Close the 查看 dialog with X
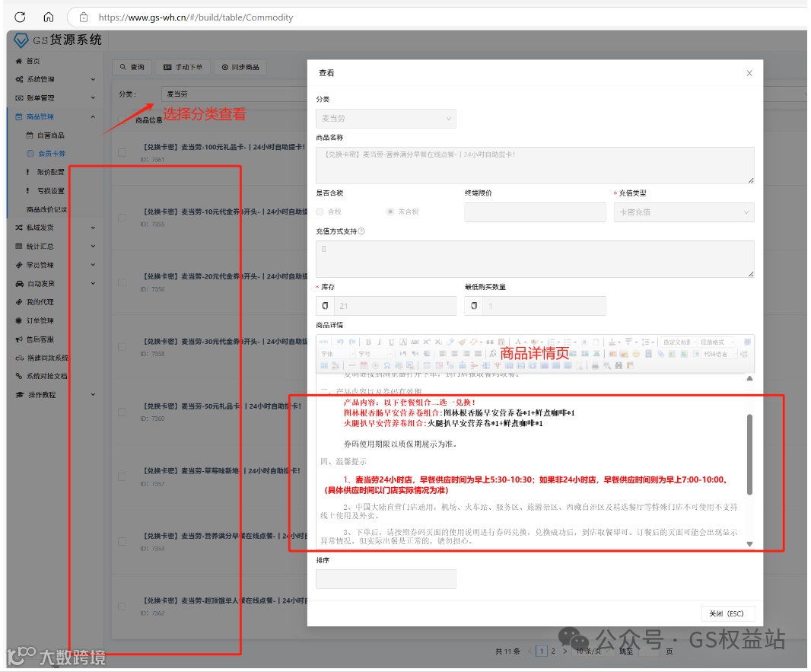 pos(749,73)
